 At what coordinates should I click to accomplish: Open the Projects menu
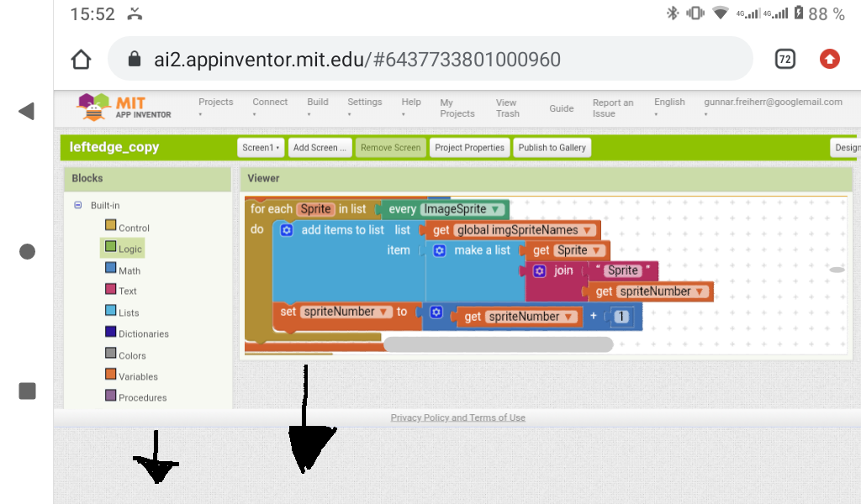(215, 107)
